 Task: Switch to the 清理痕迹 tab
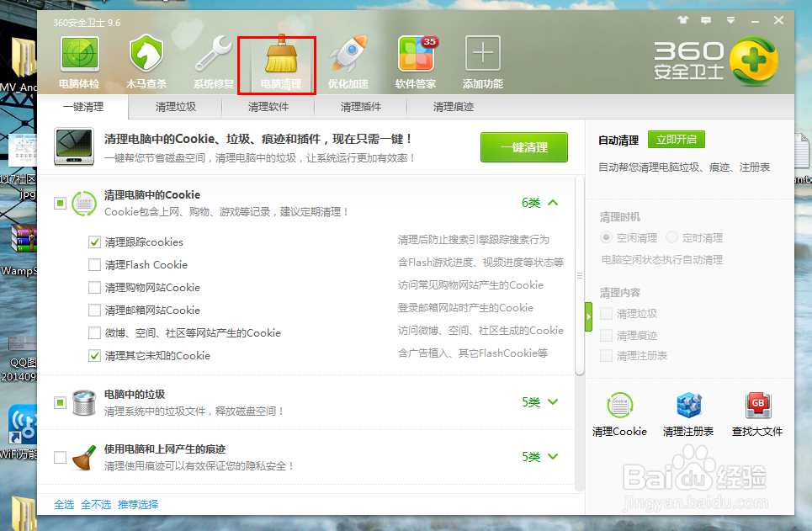click(x=454, y=107)
